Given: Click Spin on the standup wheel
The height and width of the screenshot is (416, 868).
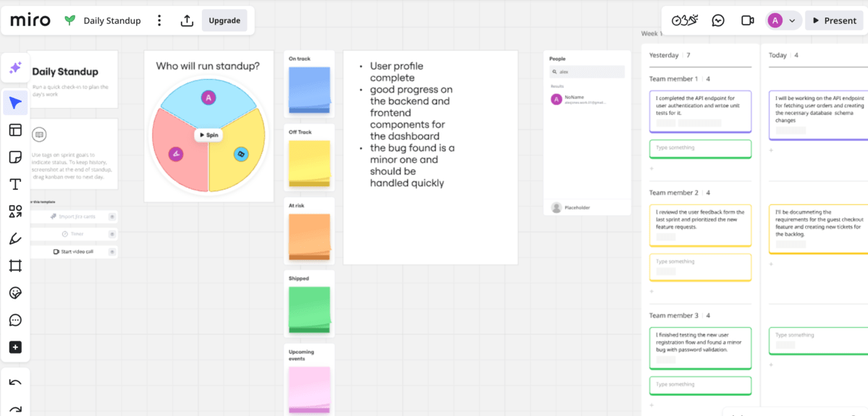Looking at the screenshot, I should pyautogui.click(x=208, y=135).
